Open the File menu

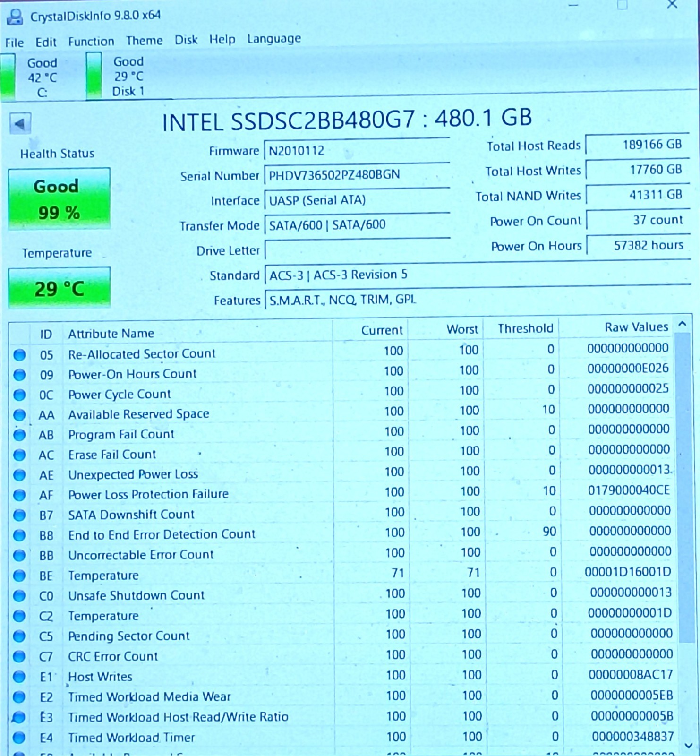click(14, 43)
